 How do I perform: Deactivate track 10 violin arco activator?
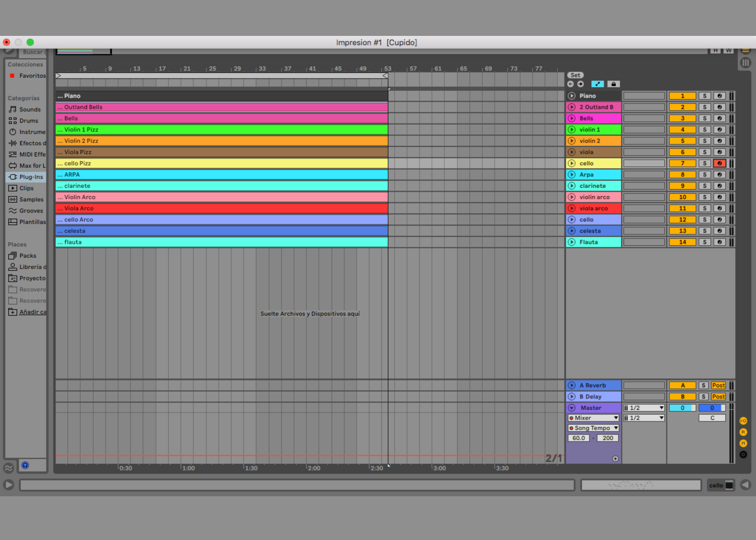tap(682, 197)
